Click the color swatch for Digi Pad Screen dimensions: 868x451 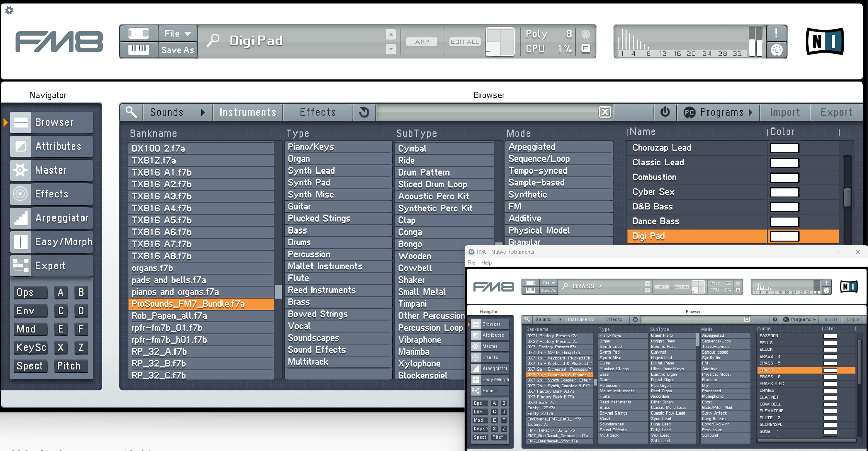point(785,237)
